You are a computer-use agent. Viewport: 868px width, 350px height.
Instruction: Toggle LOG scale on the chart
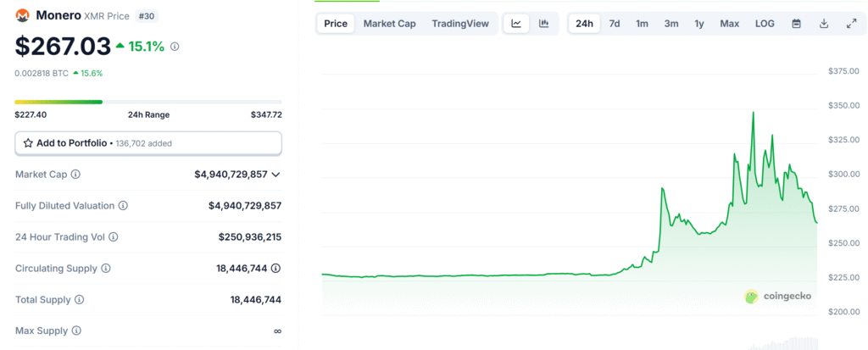point(765,24)
